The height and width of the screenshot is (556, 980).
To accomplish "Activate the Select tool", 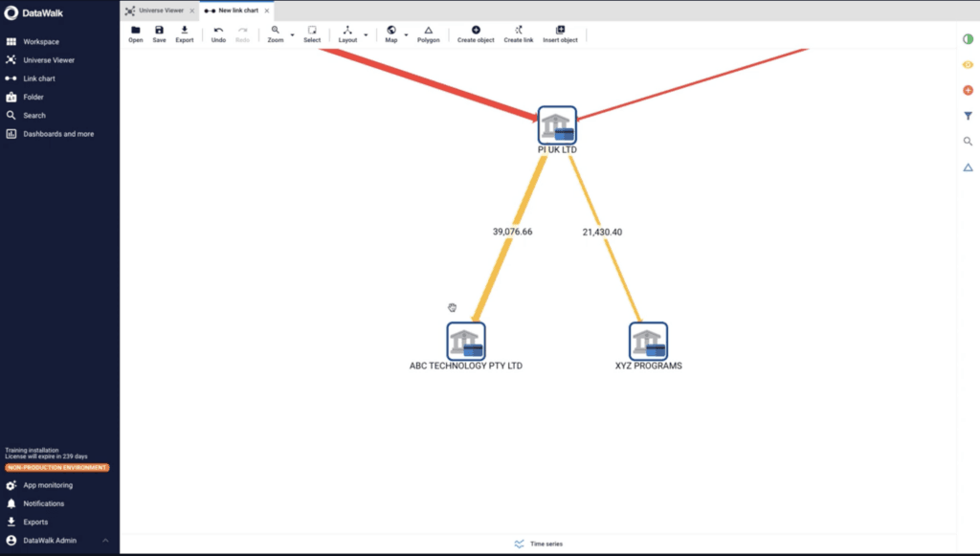I will coord(312,31).
